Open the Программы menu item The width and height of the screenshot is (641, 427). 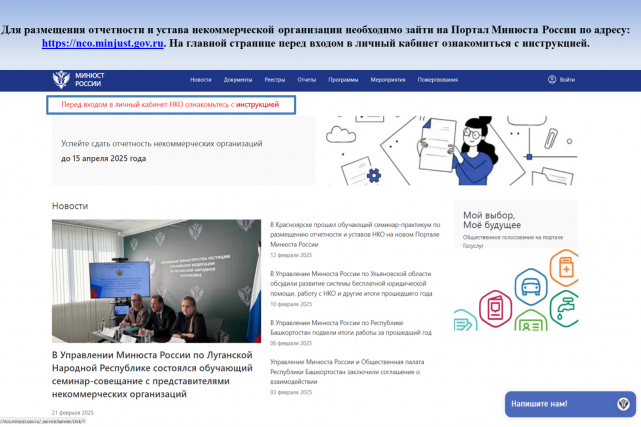coord(343,80)
